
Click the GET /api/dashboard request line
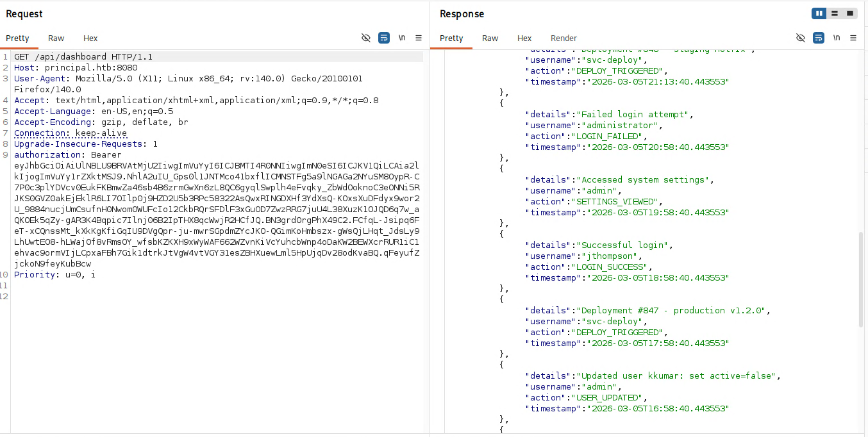(83, 57)
